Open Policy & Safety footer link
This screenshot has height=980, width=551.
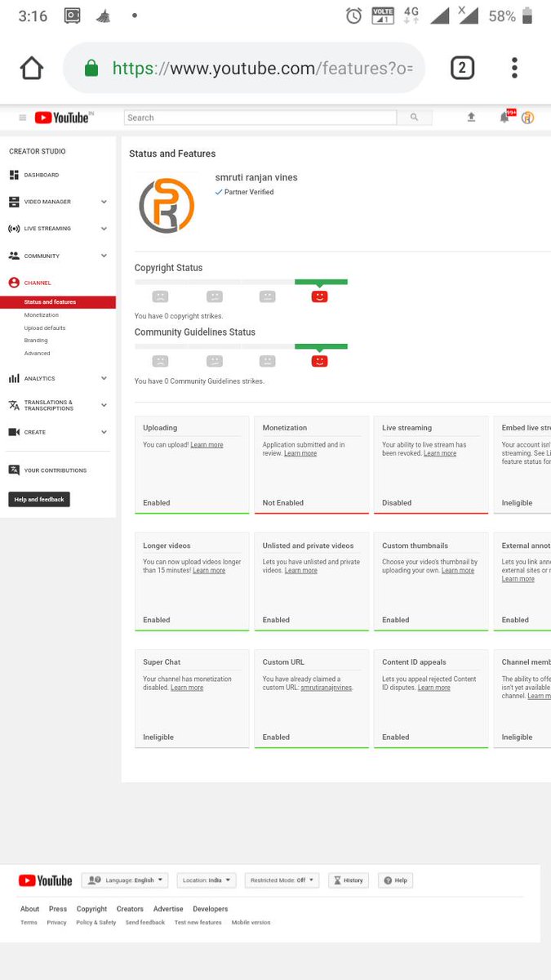(x=96, y=923)
